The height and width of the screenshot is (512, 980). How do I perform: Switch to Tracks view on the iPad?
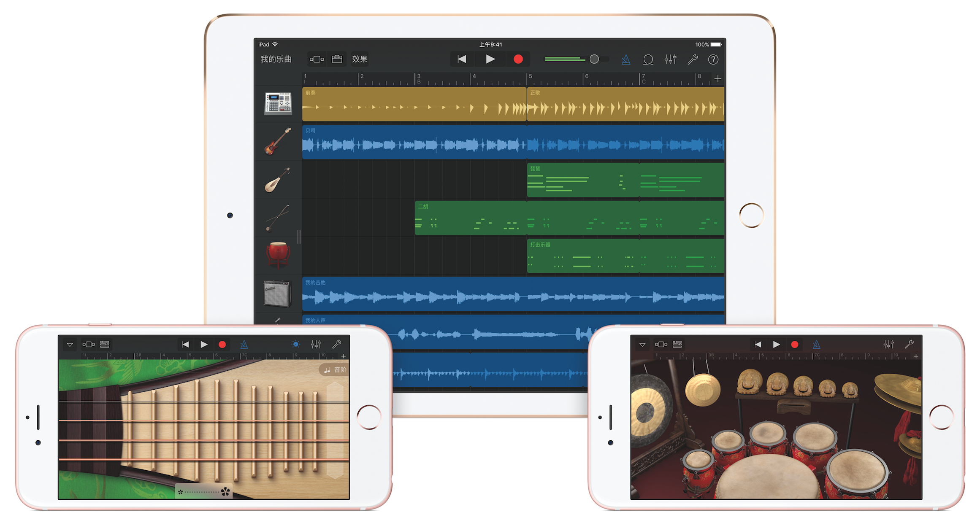(x=336, y=59)
